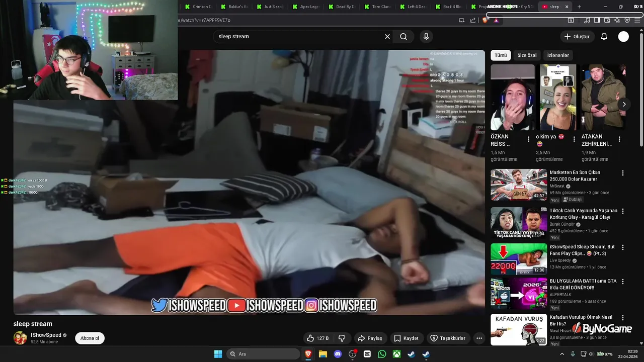Image resolution: width=644 pixels, height=362 pixels.
Task: Open options for IShowSpeed Sleep Stream clip
Action: [x=622, y=247]
